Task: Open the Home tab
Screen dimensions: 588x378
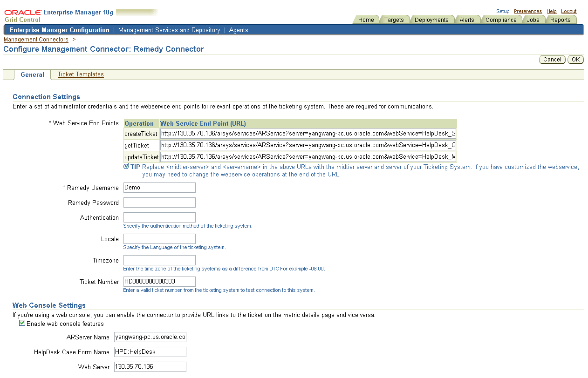Action: (366, 20)
